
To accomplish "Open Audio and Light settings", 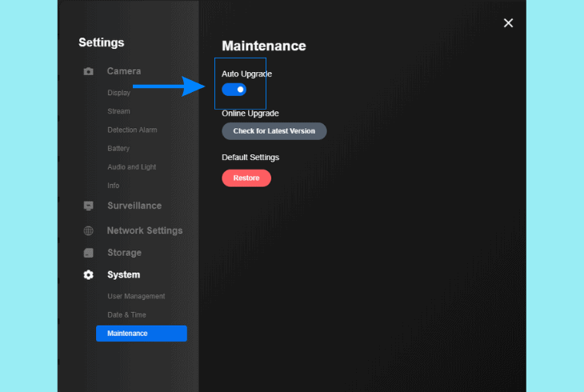I will [132, 167].
